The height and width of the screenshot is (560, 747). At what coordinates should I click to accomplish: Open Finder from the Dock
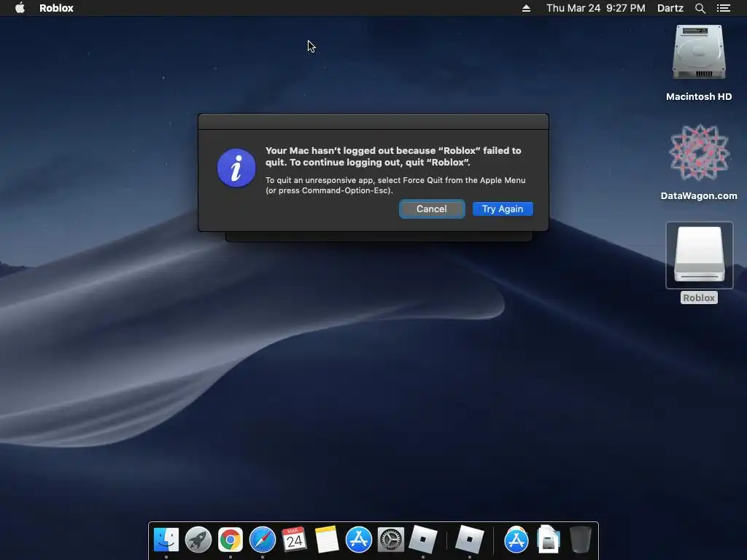click(x=166, y=540)
